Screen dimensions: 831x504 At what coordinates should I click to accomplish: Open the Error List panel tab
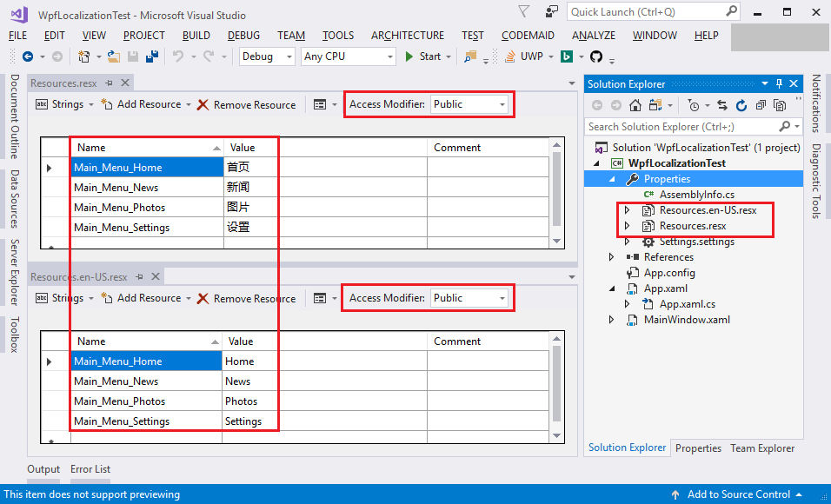tap(90, 469)
